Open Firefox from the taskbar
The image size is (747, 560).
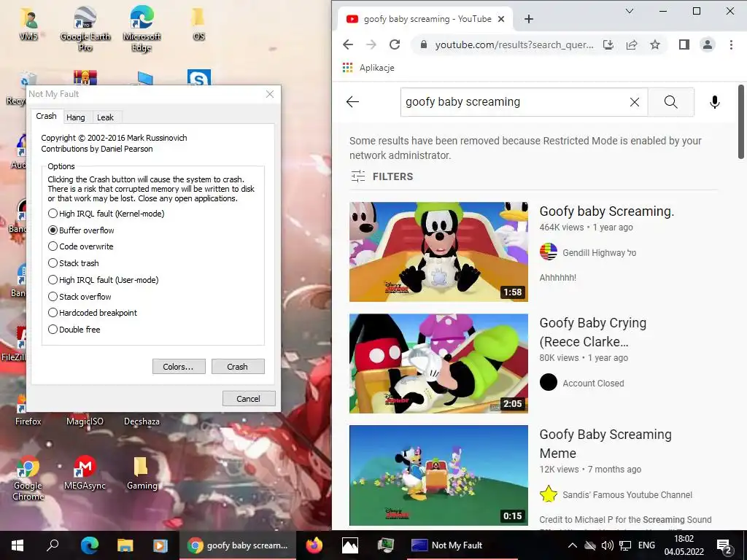(314, 545)
